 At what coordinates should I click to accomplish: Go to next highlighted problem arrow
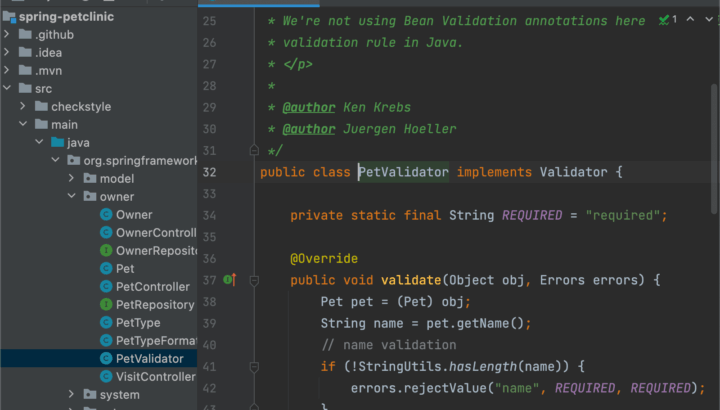click(709, 19)
